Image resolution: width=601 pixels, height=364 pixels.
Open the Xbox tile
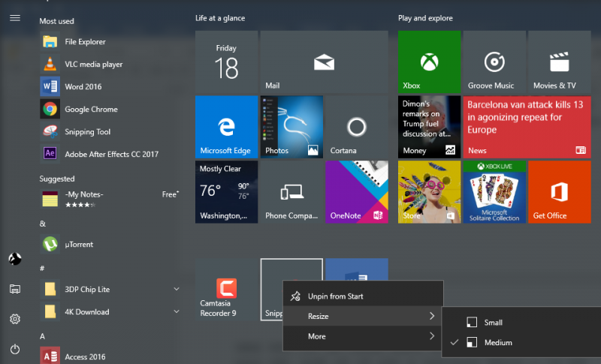pyautogui.click(x=429, y=62)
